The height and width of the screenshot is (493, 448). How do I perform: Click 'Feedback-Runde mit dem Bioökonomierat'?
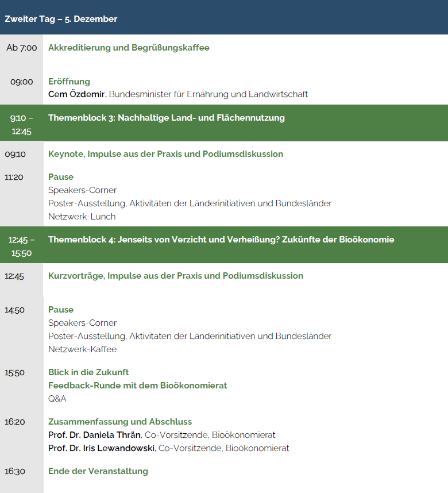138,386
